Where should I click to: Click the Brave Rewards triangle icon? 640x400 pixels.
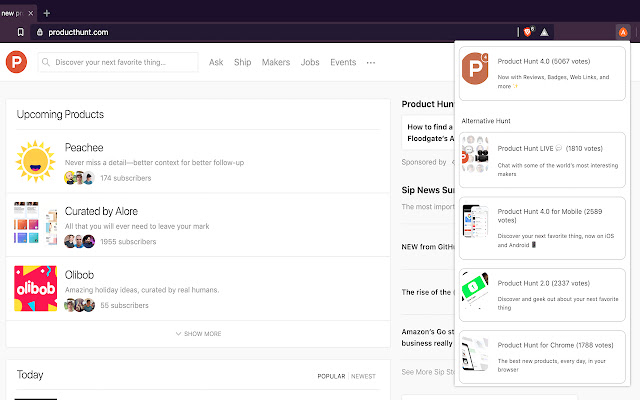tap(544, 32)
